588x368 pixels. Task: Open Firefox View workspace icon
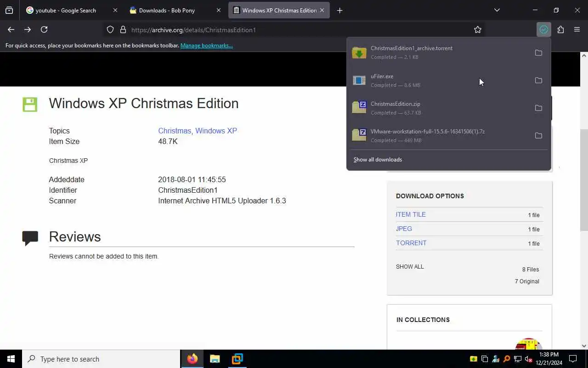pyautogui.click(x=9, y=10)
